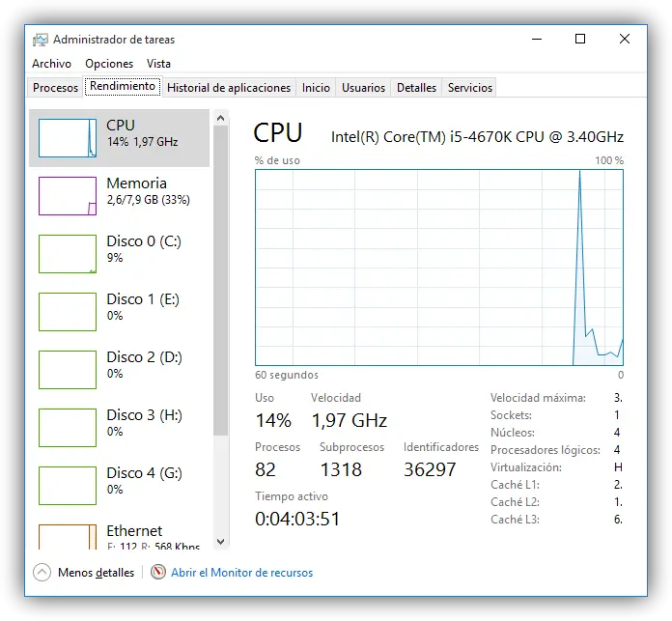Viewport: 672px width, 621px height.
Task: Click the Disco 2 (D:) label
Action: (x=144, y=357)
